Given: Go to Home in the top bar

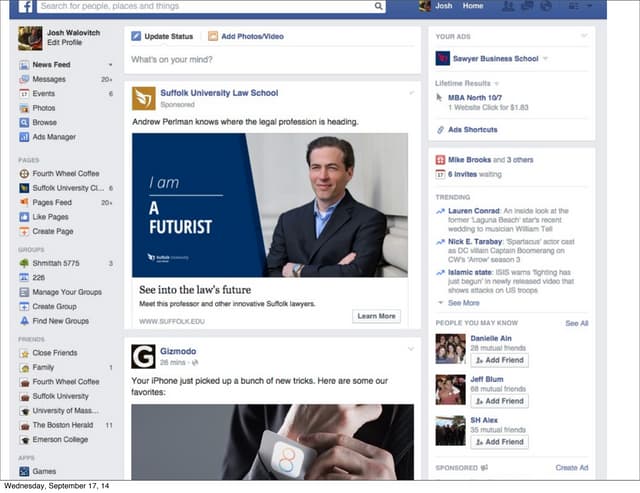Looking at the screenshot, I should point(473,6).
